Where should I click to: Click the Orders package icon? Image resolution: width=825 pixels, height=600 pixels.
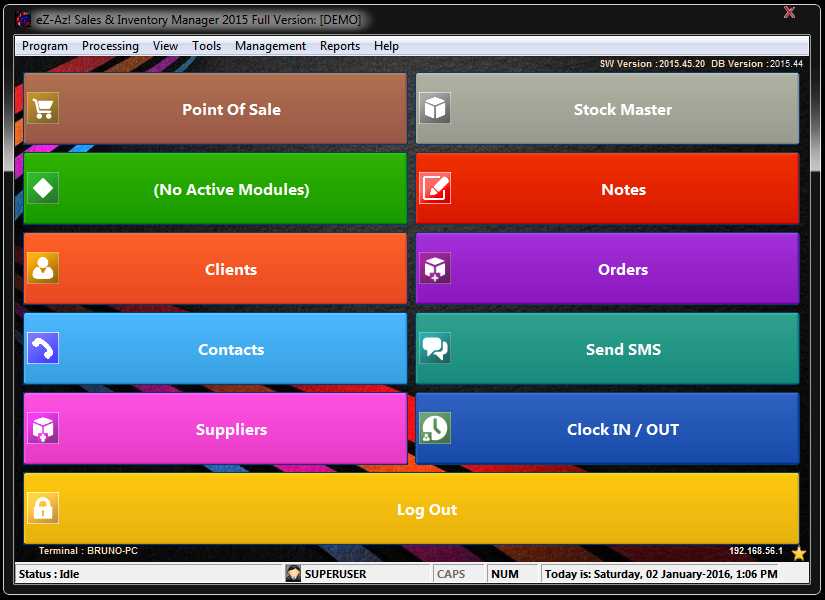tap(436, 268)
